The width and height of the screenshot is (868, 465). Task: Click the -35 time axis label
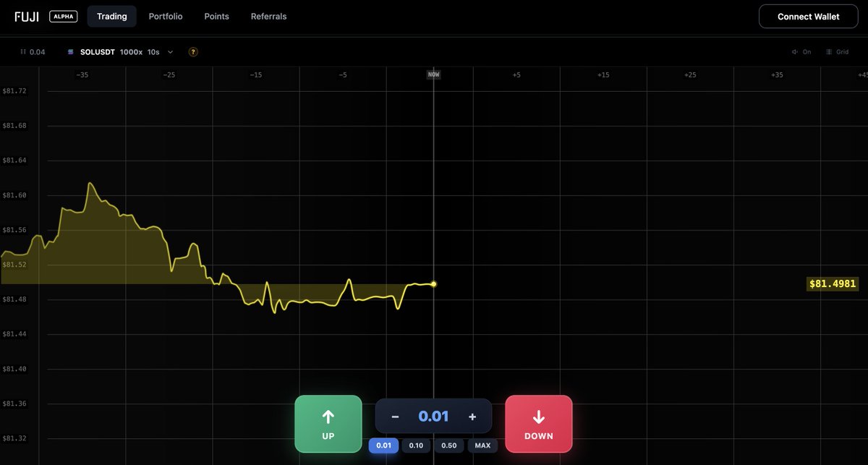pos(82,75)
